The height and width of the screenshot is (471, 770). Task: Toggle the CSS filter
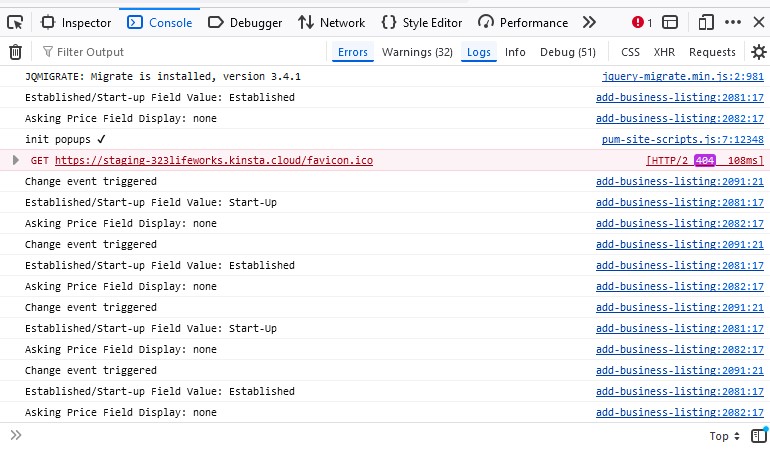point(630,52)
